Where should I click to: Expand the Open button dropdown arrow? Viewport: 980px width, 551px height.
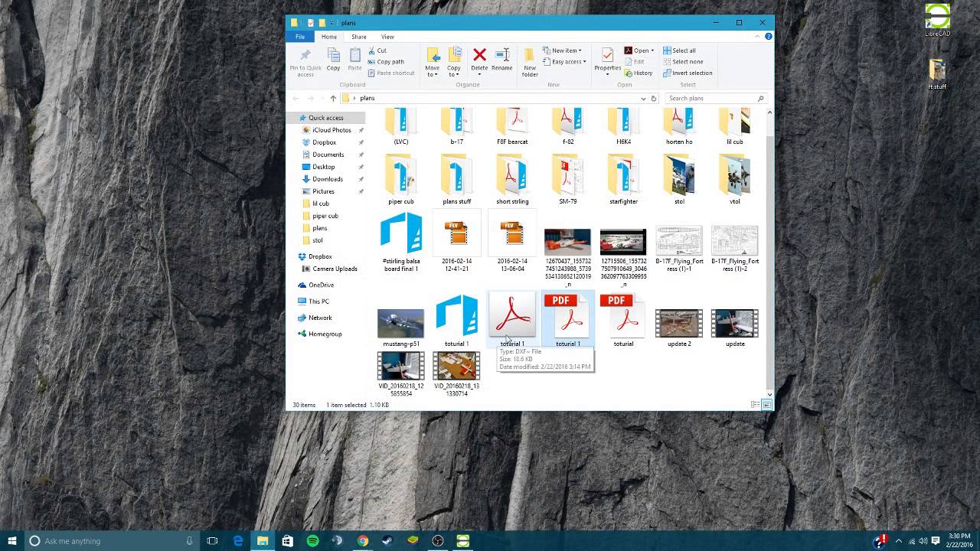(x=652, y=51)
